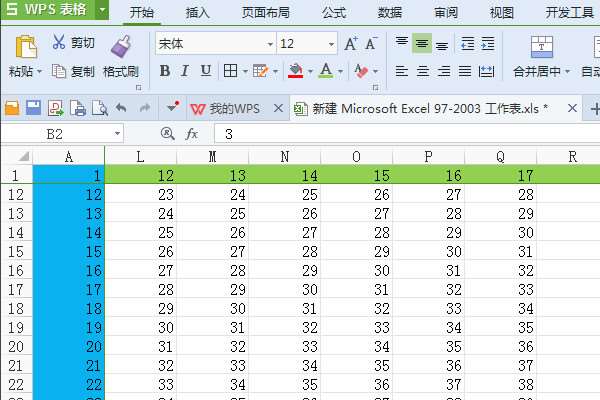600x400 pixels.
Task: Toggle Underline formatting
Action: tap(206, 71)
